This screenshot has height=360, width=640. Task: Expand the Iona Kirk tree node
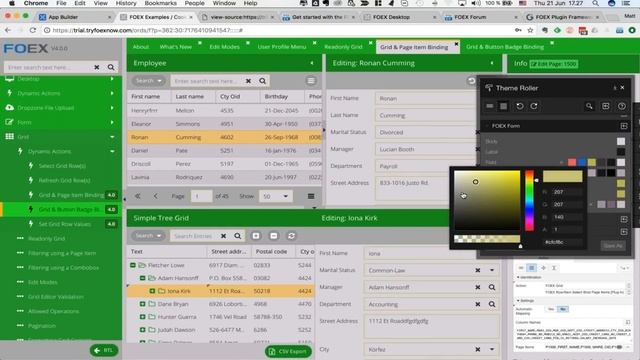(152, 291)
